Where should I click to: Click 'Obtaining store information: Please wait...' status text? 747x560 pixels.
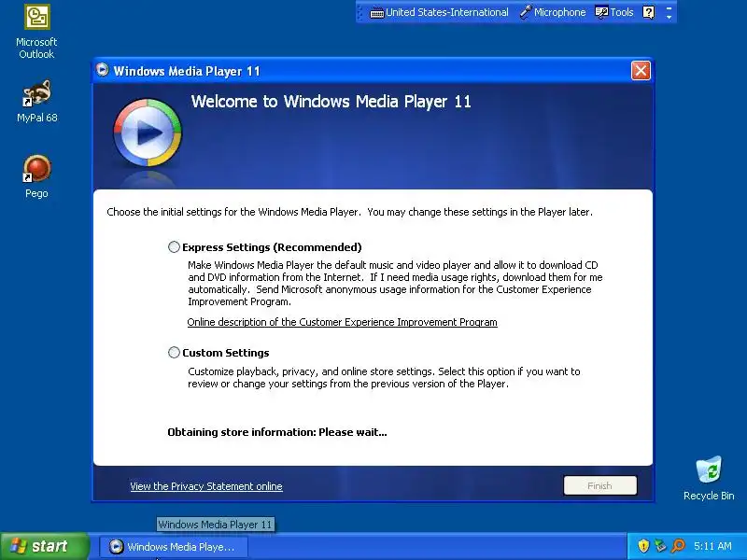(x=276, y=432)
